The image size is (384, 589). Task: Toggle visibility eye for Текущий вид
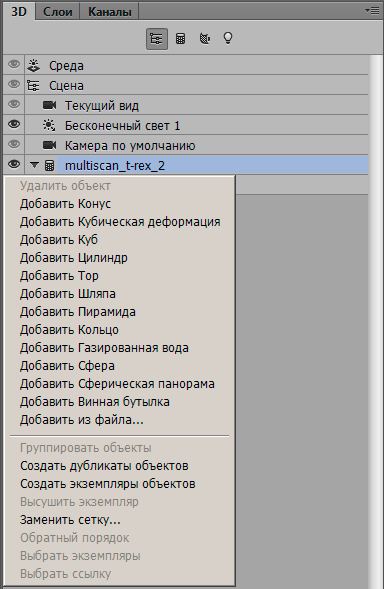(14, 104)
